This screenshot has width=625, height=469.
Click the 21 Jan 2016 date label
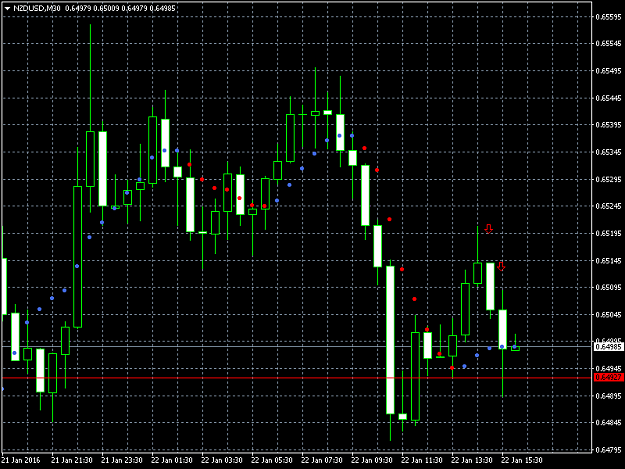click(x=21, y=460)
